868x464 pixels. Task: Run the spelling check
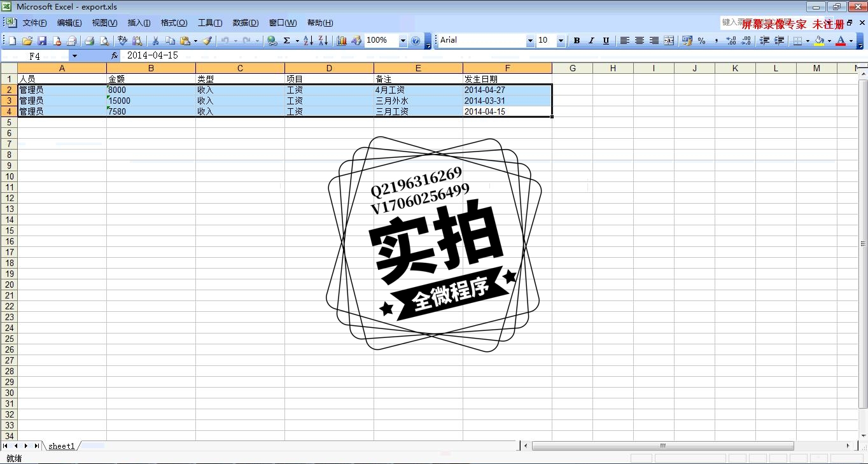pyautogui.click(x=123, y=41)
